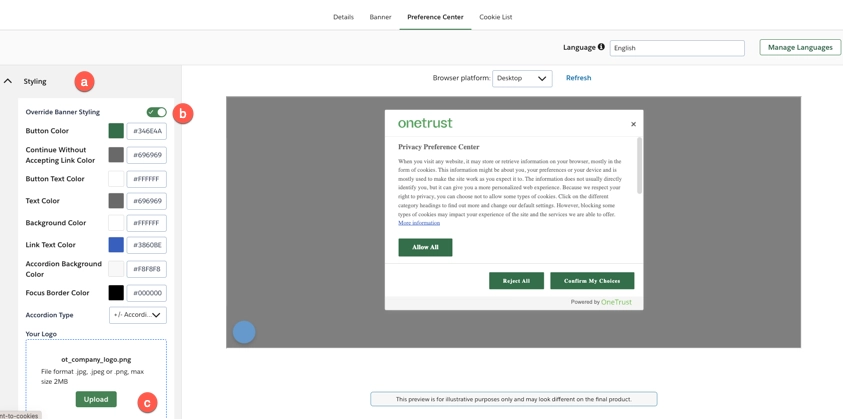Click the blue floating cookie settings circle
Image resolution: width=843 pixels, height=419 pixels.
(244, 332)
